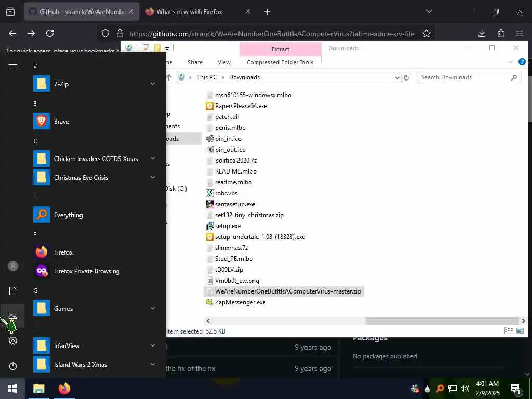
Task: Open Documents icon in Start menu sidebar
Action: click(13, 291)
